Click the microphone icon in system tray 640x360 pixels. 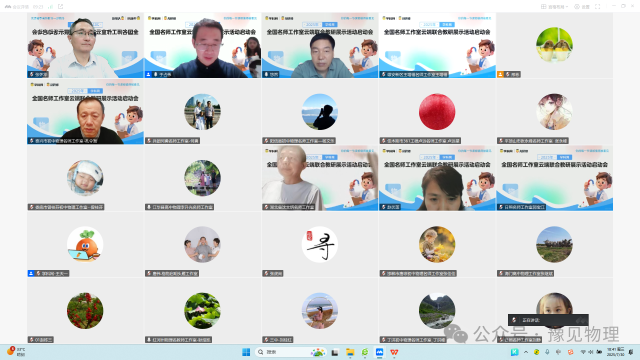547,352
